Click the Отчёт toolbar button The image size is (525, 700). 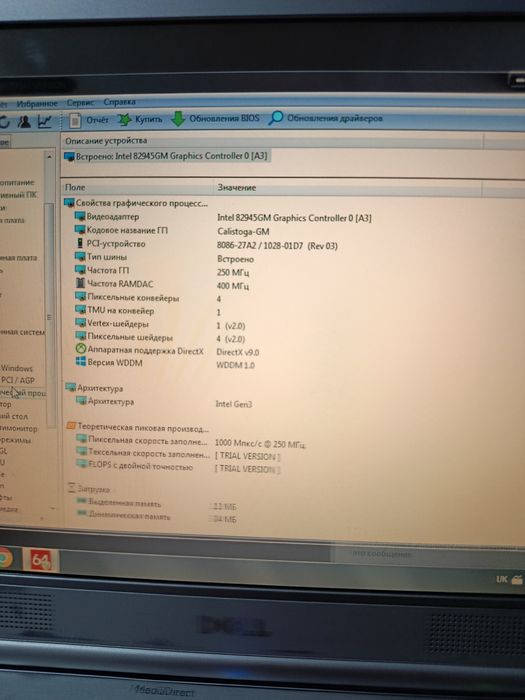[x=88, y=120]
